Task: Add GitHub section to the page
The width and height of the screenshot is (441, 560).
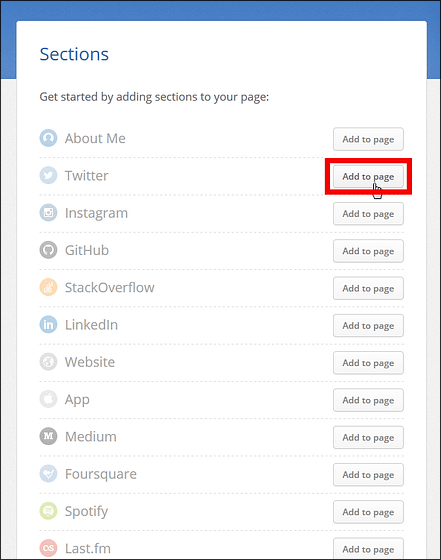Action: [368, 251]
